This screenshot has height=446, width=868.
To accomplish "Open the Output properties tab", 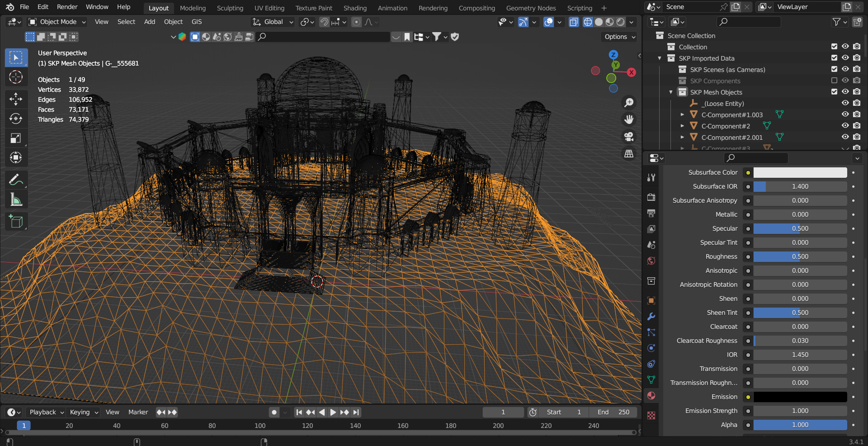I will [651, 213].
